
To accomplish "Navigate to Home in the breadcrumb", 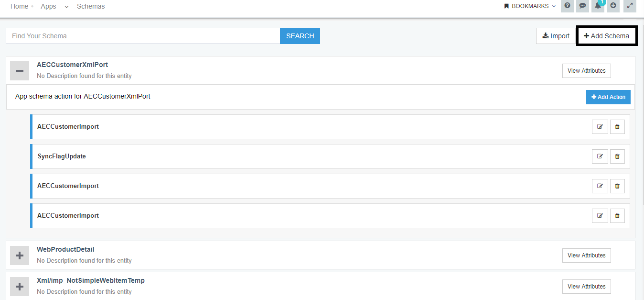I will click(19, 6).
